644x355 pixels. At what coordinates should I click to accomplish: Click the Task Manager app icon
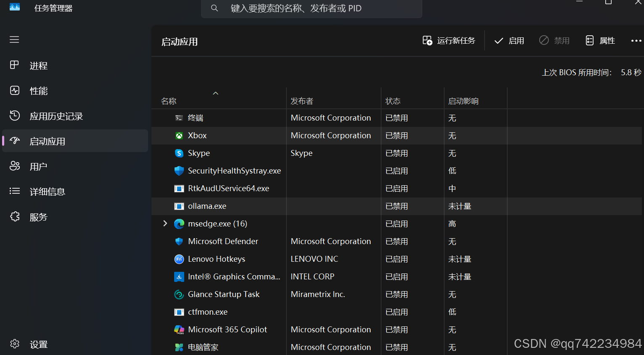[15, 7]
